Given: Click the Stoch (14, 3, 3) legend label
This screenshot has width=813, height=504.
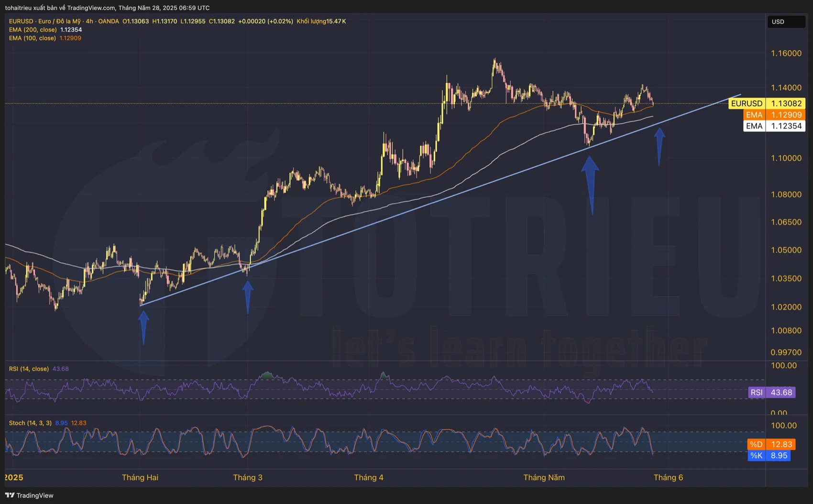Looking at the screenshot, I should pyautogui.click(x=30, y=423).
